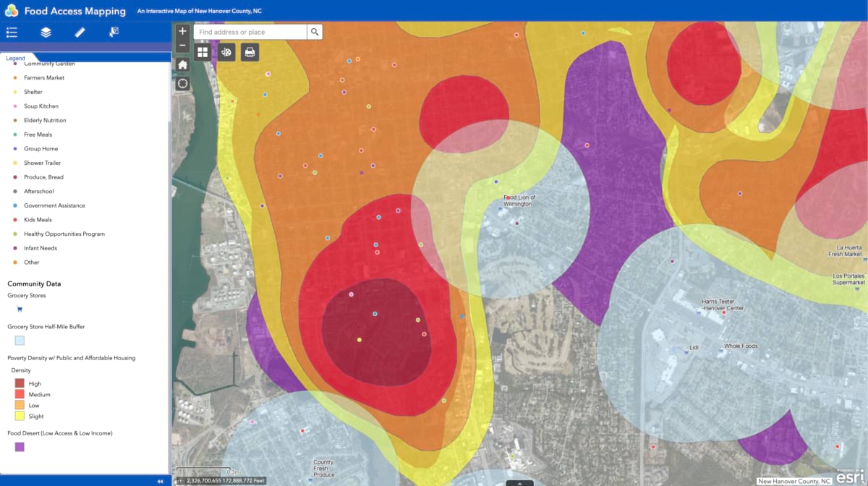Image resolution: width=868 pixels, height=486 pixels.
Task: Click the Grocery Store Half-Mile Buffer label
Action: 46,327
